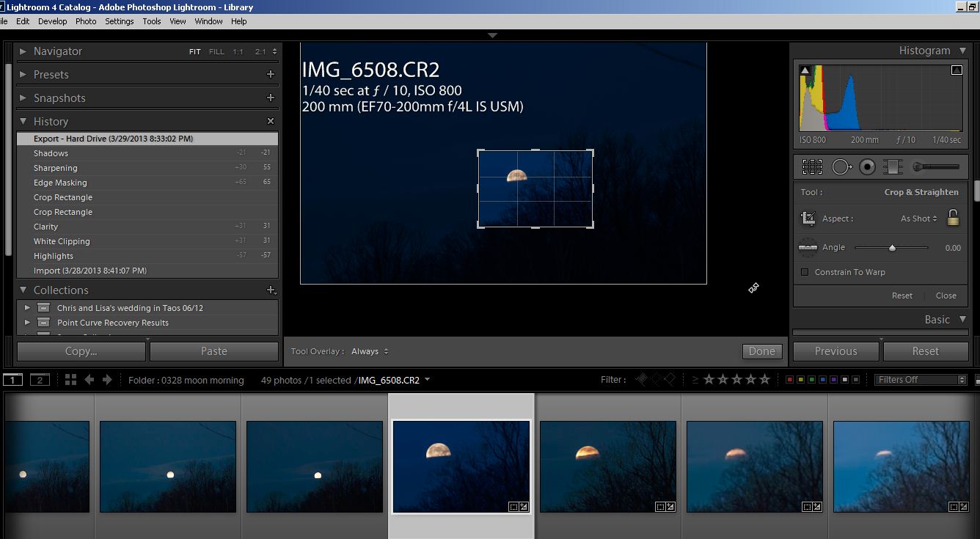Toggle shadow clipping indicator in histogram
This screenshot has height=539, width=980.
point(805,70)
